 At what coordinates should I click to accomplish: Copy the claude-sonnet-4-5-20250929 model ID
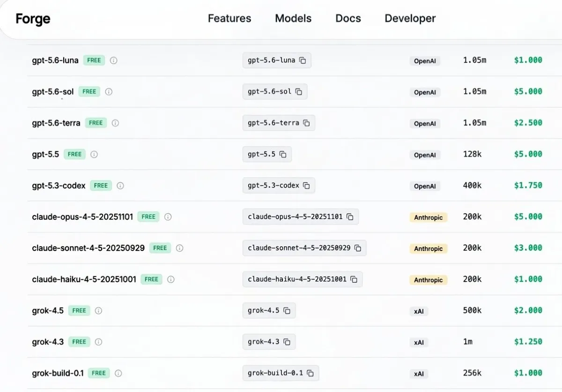[x=358, y=248]
